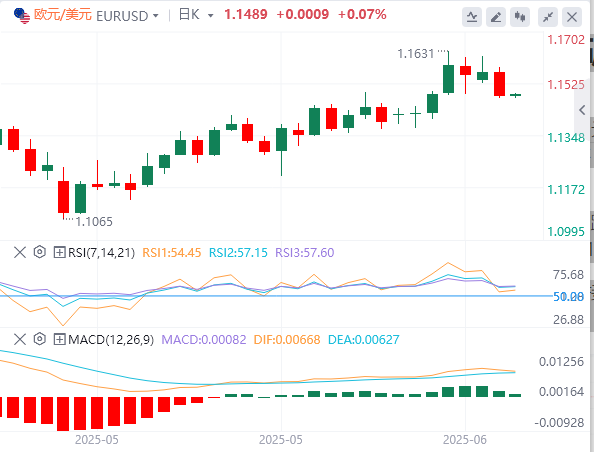Open the 日K timeframe dropdown
The height and width of the screenshot is (452, 594).
click(x=196, y=15)
